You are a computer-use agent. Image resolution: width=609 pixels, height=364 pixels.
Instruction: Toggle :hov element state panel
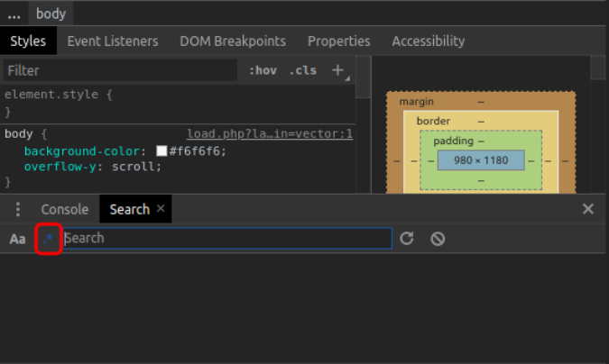tap(263, 70)
